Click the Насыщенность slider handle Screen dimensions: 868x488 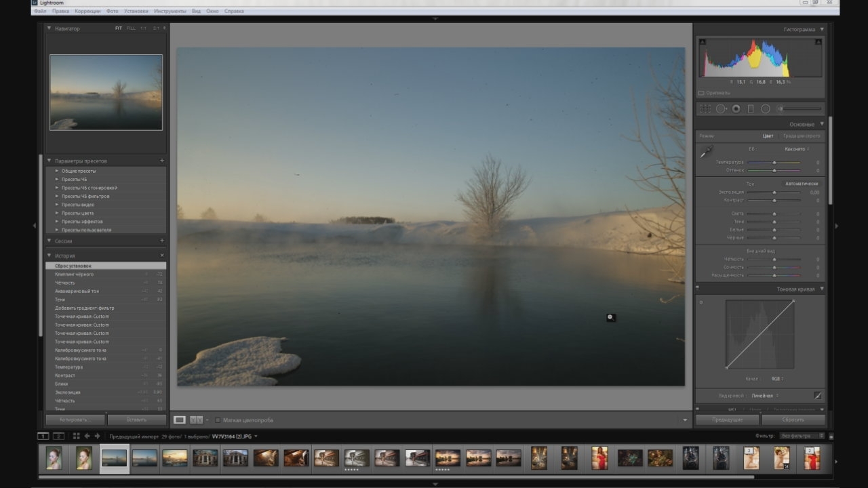pyautogui.click(x=774, y=275)
